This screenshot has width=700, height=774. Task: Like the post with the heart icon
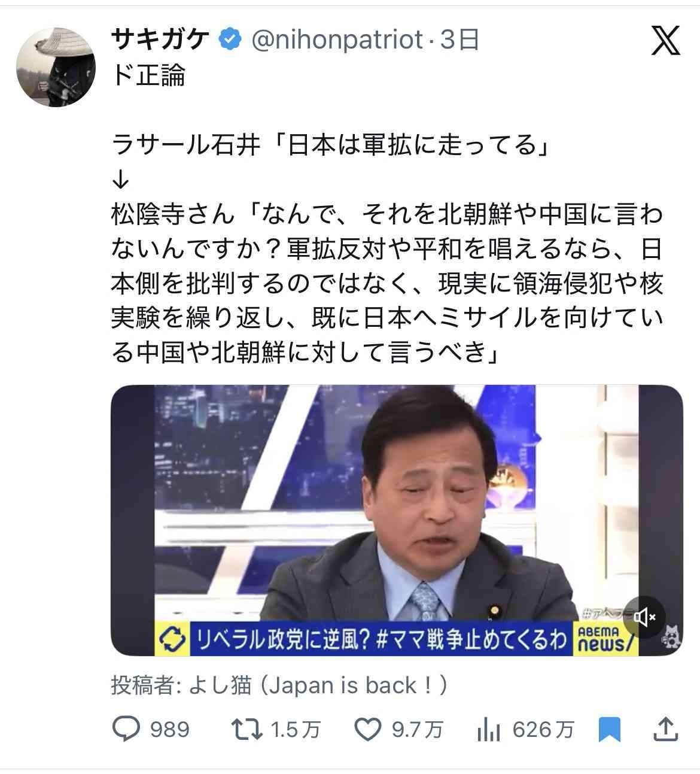click(x=368, y=729)
